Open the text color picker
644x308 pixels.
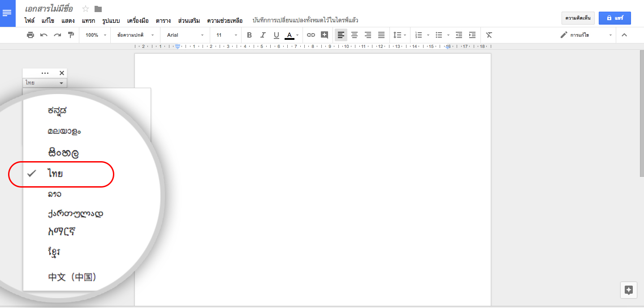coord(292,35)
